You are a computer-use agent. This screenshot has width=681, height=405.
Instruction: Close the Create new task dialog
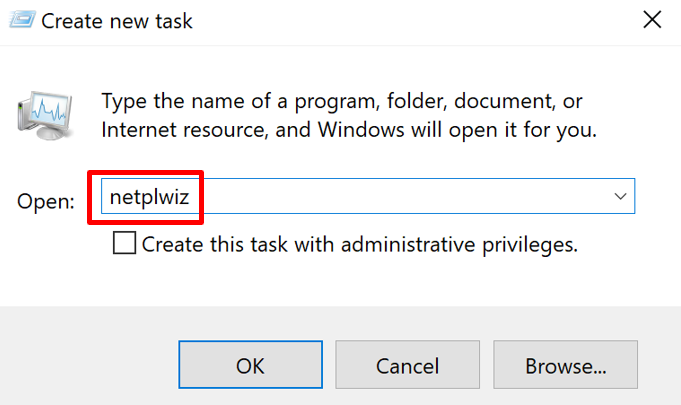point(651,20)
